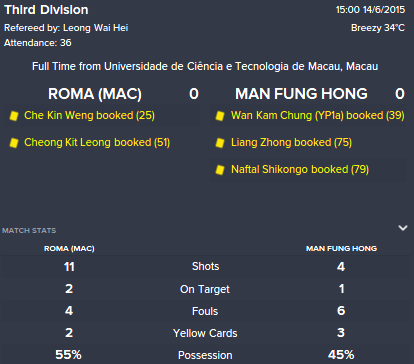Open Wan Kam Chung booked (39) event
The height and width of the screenshot is (364, 414).
pos(318,115)
